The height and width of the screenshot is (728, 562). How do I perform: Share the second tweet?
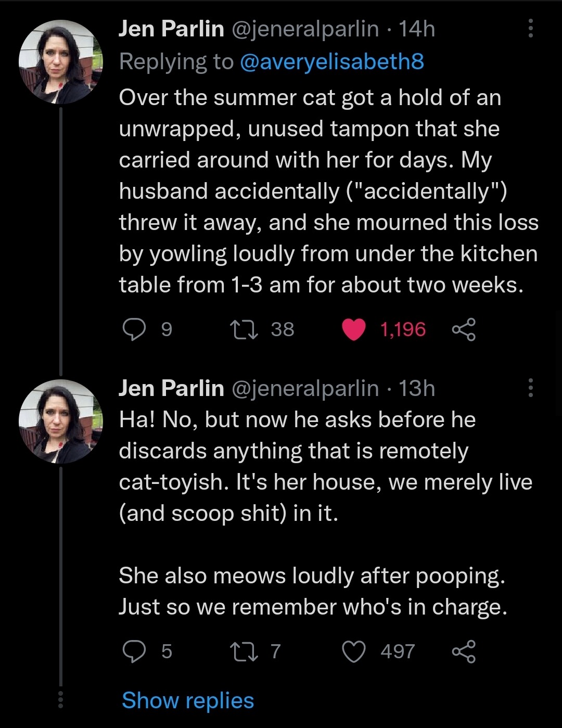pyautogui.click(x=464, y=652)
